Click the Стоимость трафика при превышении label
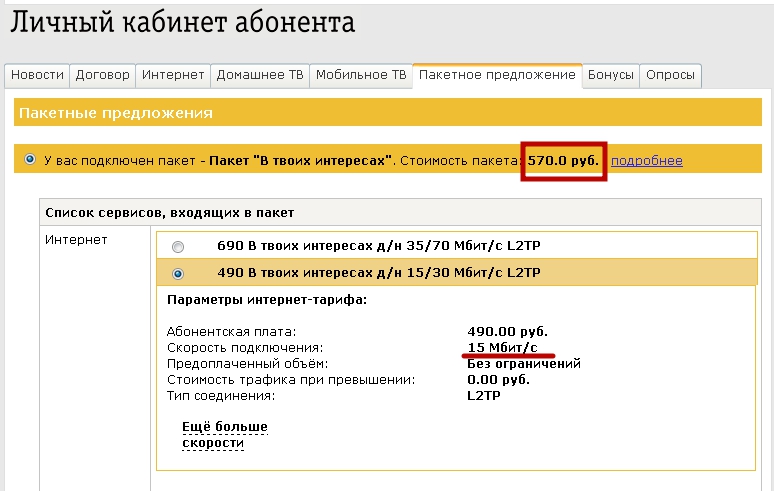 point(291,379)
